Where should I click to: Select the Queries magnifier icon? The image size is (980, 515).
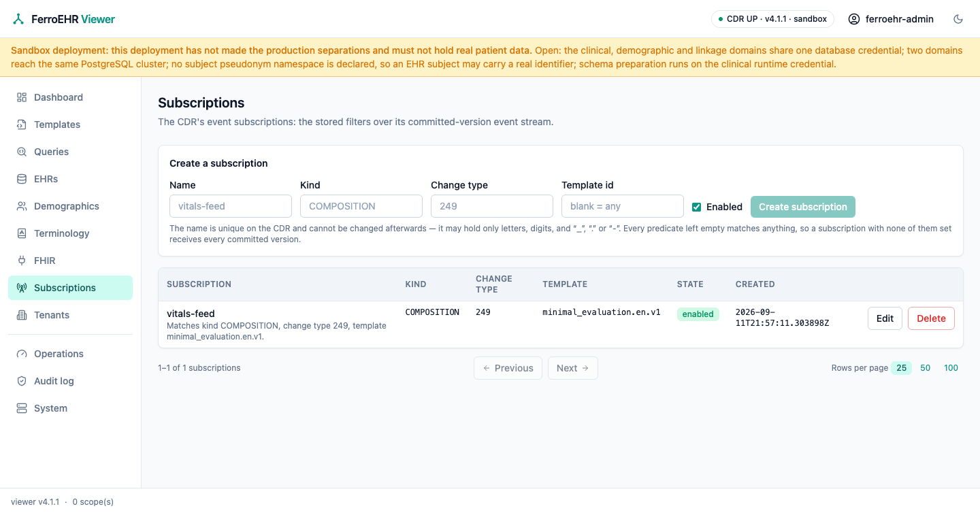click(22, 152)
